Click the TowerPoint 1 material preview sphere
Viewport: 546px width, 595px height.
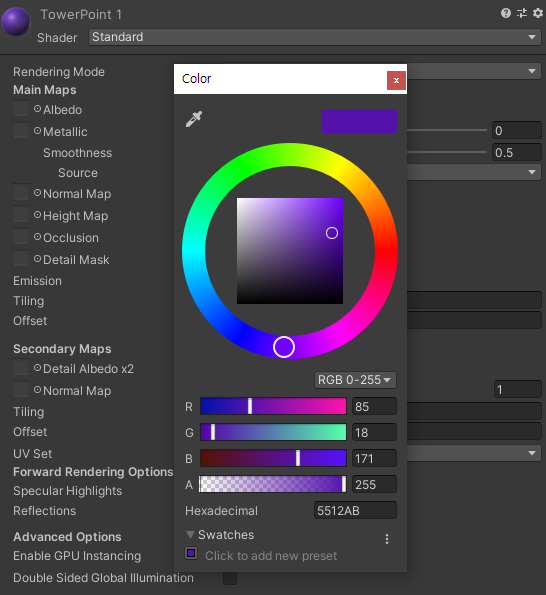tap(16, 22)
